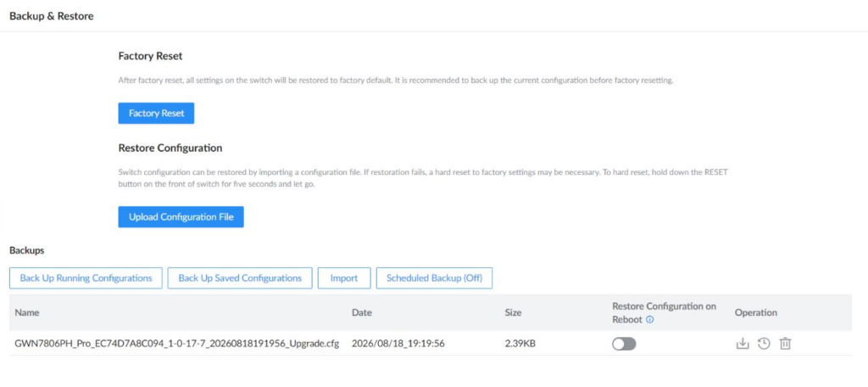Download the GWN7806PH_Pro backup file
868x387 pixels.
tap(742, 344)
